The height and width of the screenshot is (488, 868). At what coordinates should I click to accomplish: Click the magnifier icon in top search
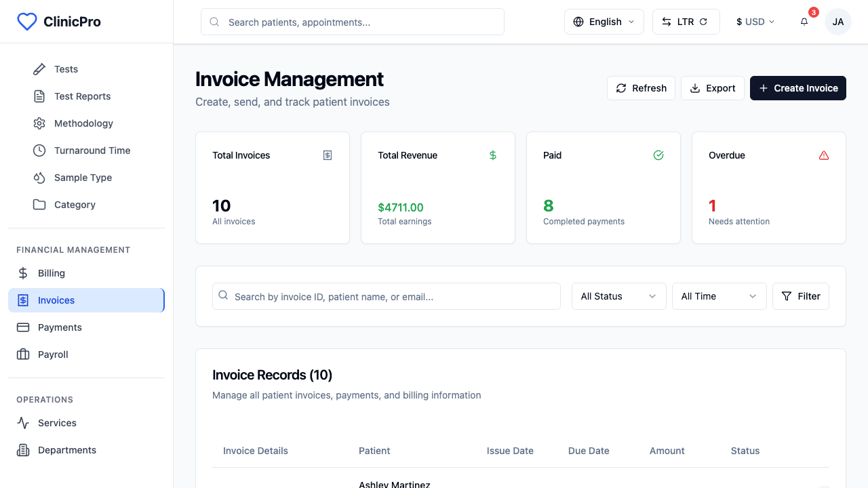214,22
